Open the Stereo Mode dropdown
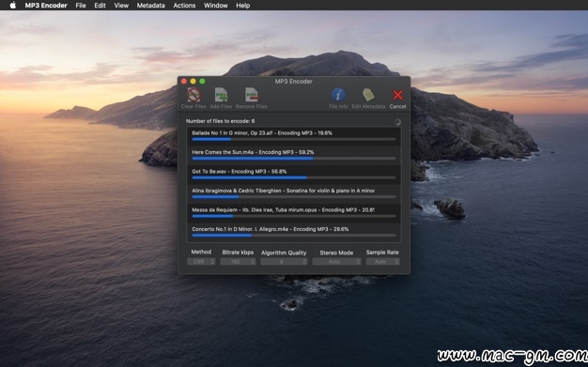Screen dimensions: 588x367 [336, 262]
